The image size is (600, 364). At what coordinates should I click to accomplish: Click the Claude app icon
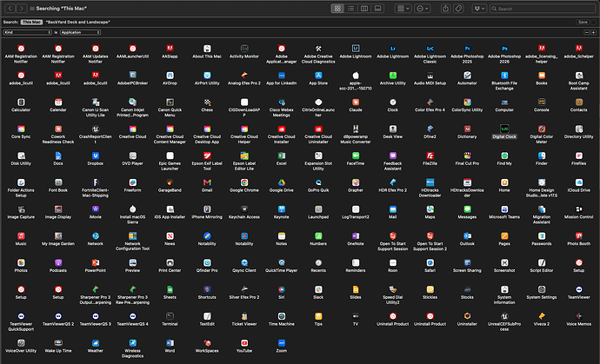356,103
